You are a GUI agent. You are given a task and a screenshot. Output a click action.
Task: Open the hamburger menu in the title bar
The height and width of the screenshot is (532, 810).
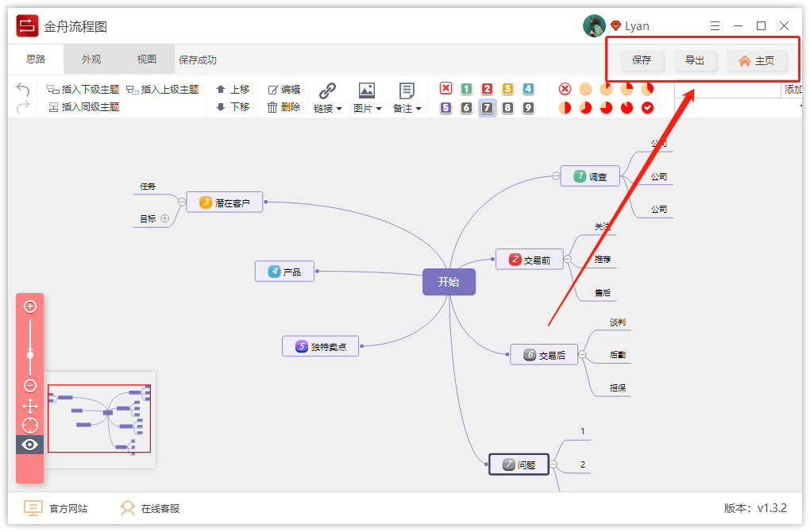(715, 26)
